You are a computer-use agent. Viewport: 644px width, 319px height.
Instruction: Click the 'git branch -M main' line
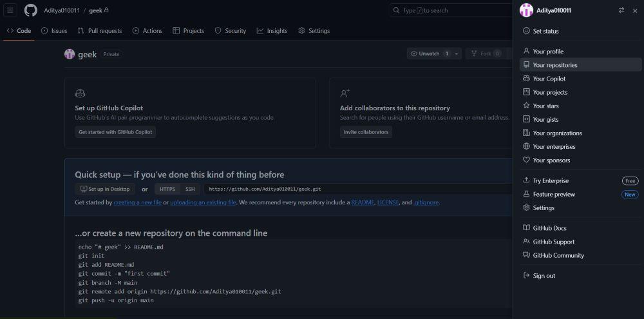[x=108, y=283]
